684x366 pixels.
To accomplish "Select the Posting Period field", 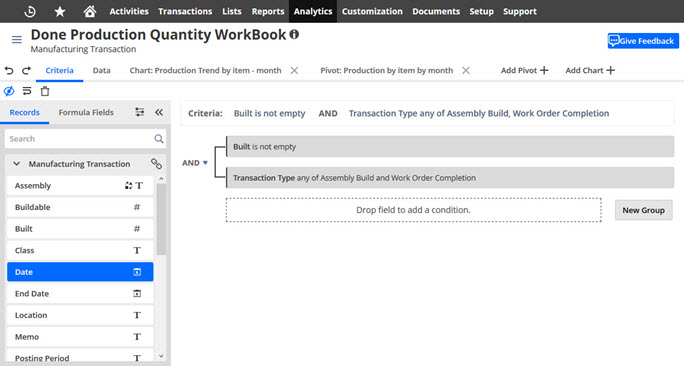I will pos(80,356).
